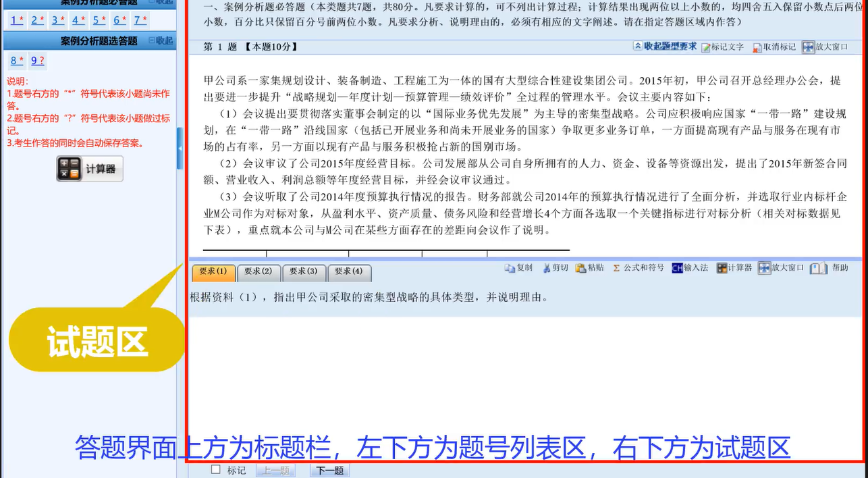Tick the 标记 checkbox at bottom
The width and height of the screenshot is (868, 478).
click(x=216, y=470)
